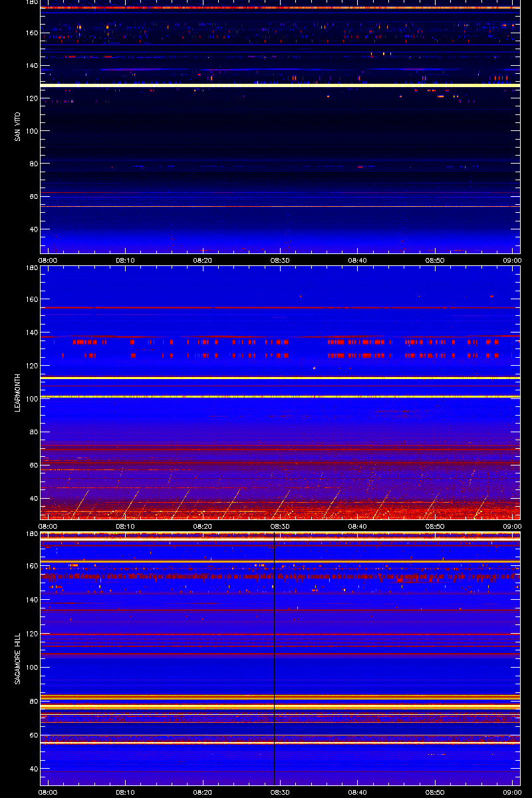Choose the 80 tick on Sagamore Hill axis
Screen dimensions: 532x798
35,702
